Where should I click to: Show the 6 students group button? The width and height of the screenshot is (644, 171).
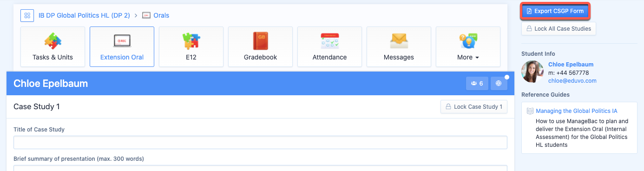477,84
